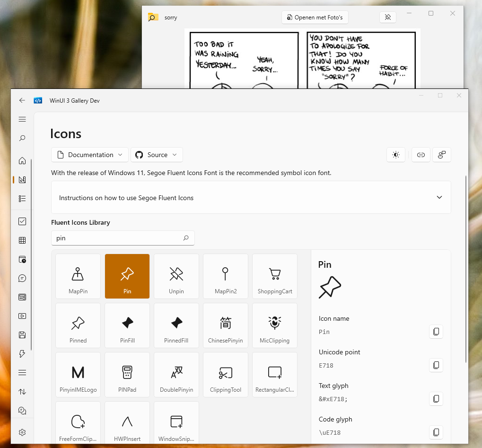
Task: Open the Documentation dropdown
Action: [x=89, y=155]
